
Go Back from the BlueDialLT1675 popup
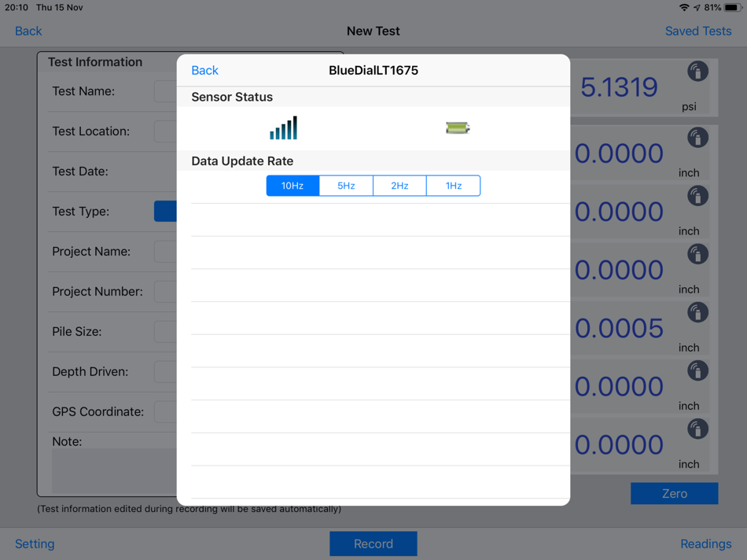pos(205,71)
